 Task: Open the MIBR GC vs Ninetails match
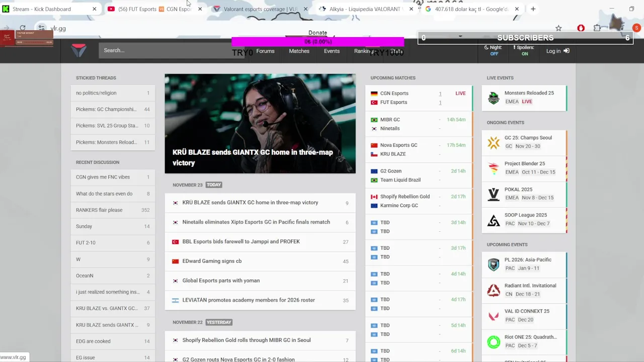coord(419,124)
